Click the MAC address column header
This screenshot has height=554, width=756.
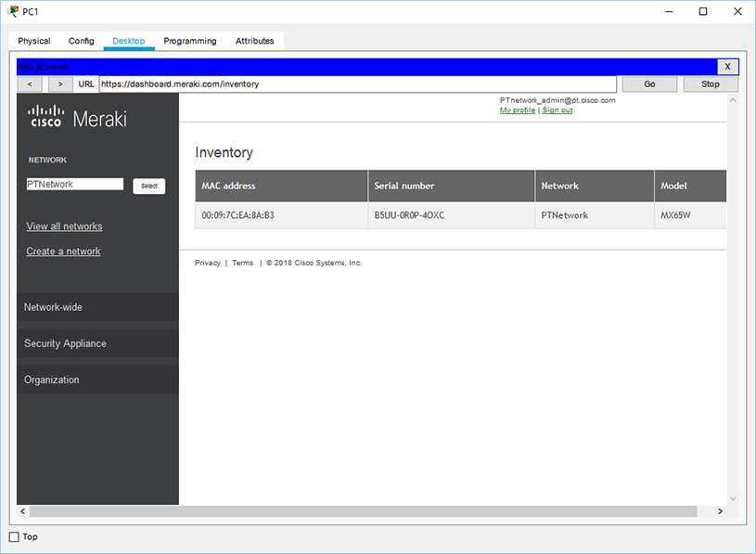pos(281,186)
